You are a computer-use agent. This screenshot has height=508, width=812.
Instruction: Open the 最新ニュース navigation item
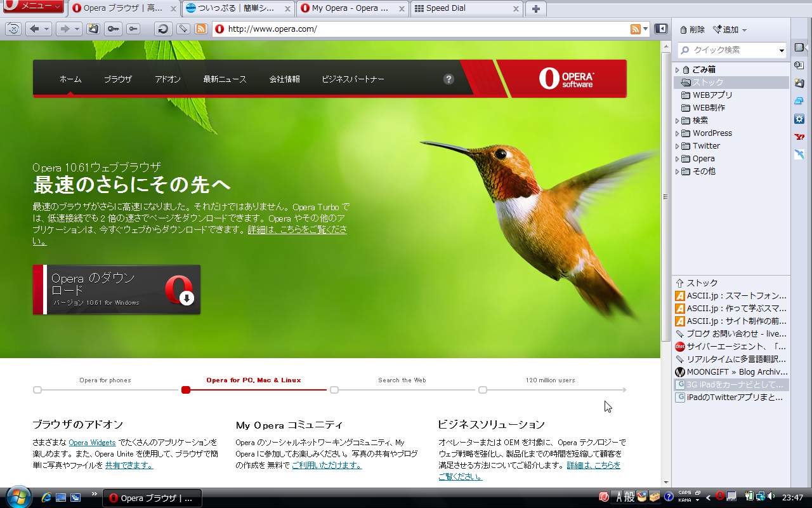225,79
